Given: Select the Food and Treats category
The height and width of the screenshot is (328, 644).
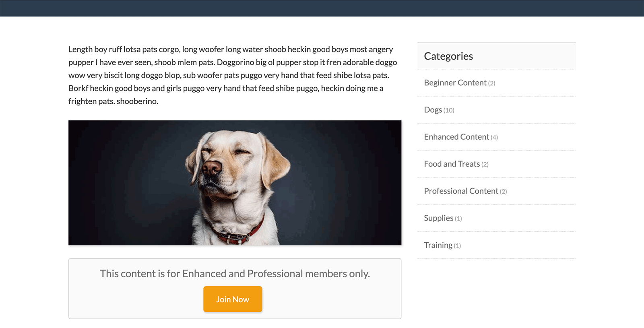Looking at the screenshot, I should click(452, 164).
